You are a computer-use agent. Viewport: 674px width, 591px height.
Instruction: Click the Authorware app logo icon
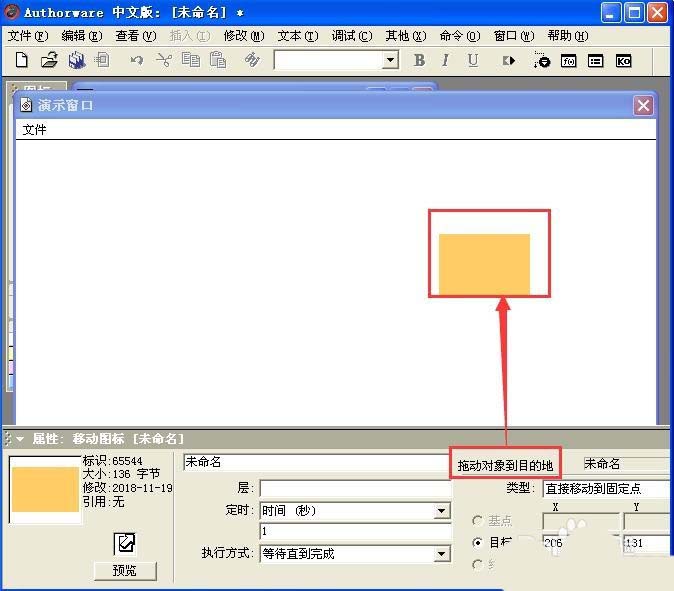tap(12, 12)
